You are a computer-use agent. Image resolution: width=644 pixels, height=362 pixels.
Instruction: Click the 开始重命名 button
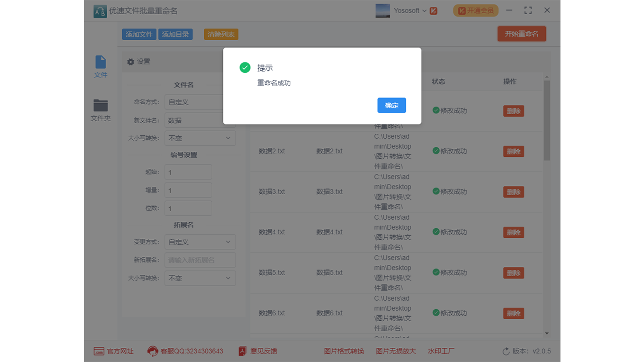522,34
